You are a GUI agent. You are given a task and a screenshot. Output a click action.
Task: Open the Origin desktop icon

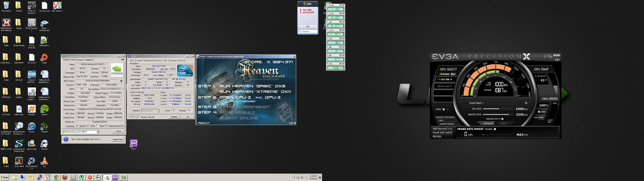pos(44,58)
